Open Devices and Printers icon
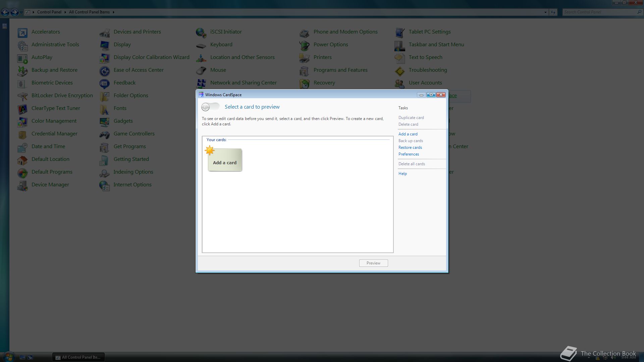The width and height of the screenshot is (644, 362). point(105,33)
